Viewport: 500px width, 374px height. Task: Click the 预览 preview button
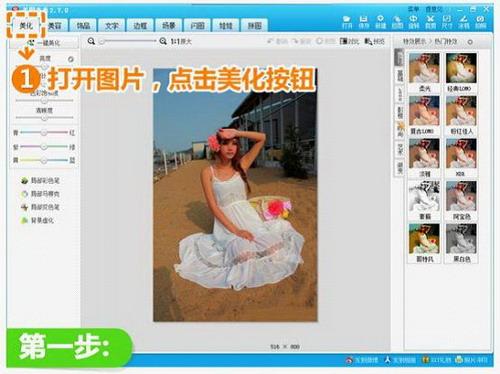tap(374, 41)
